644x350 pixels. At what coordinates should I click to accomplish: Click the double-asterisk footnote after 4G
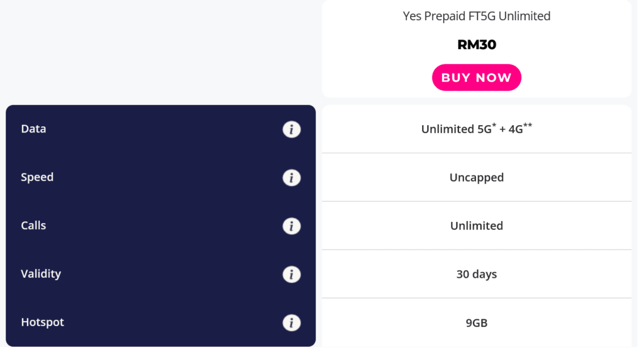click(528, 126)
